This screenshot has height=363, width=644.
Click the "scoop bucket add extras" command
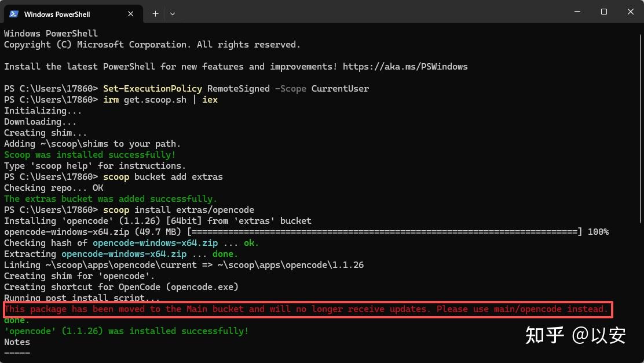[163, 177]
